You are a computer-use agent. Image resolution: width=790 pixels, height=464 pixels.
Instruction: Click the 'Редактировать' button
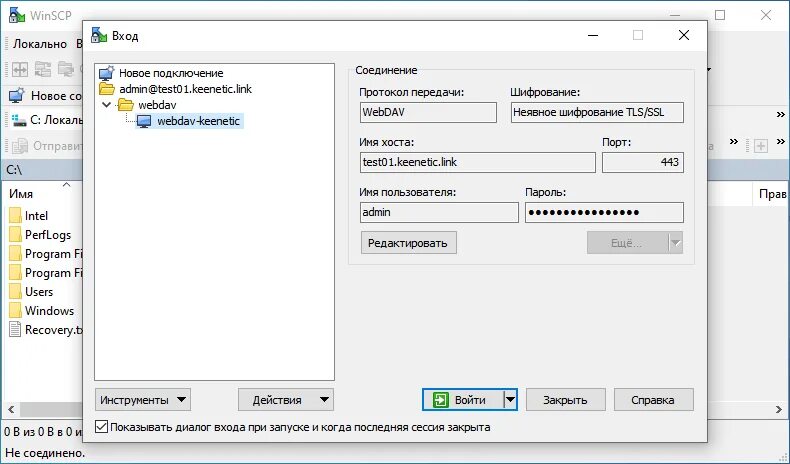409,243
